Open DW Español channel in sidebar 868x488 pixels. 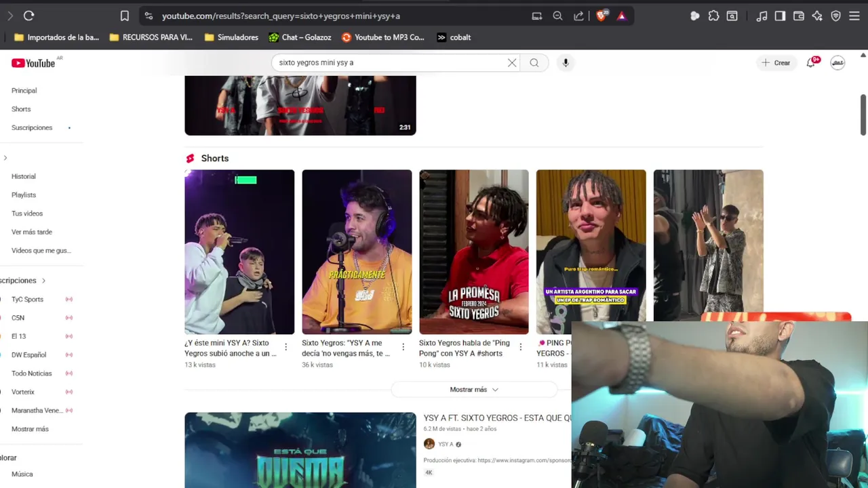tap(29, 354)
